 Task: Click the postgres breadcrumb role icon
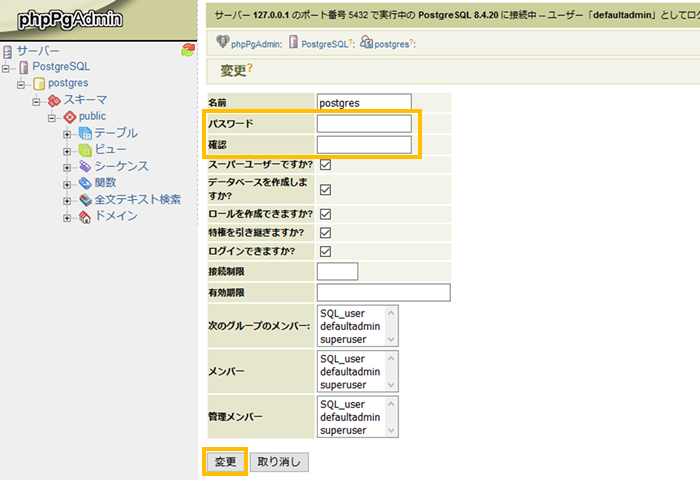point(367,42)
